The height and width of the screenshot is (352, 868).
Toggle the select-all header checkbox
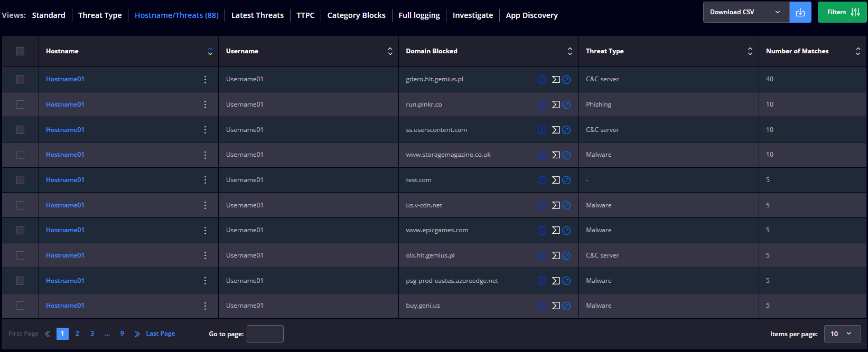click(20, 51)
